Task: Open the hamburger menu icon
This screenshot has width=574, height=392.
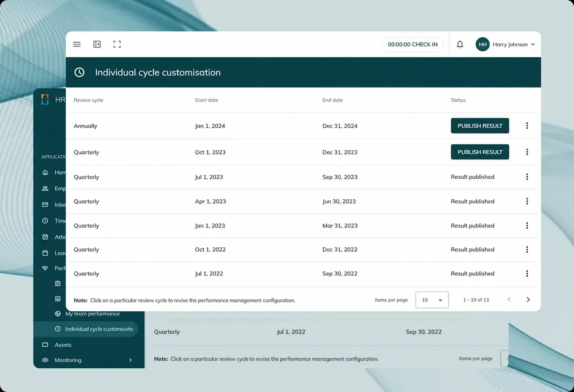Action: 77,44
